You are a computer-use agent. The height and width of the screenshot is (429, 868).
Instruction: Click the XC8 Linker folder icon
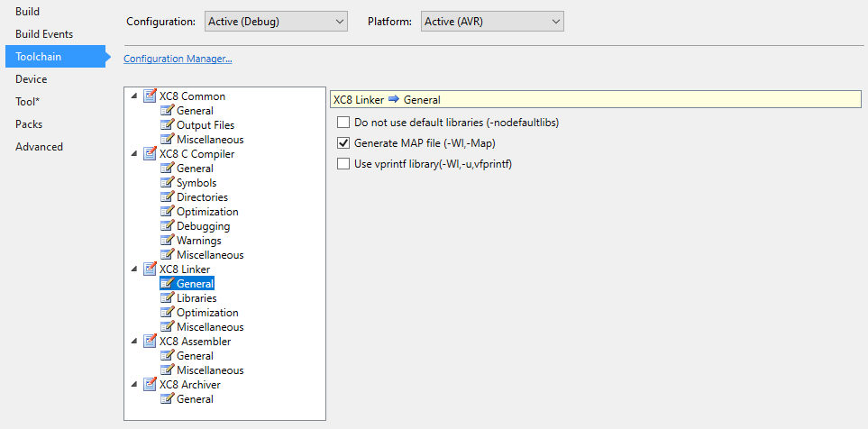[x=151, y=269]
